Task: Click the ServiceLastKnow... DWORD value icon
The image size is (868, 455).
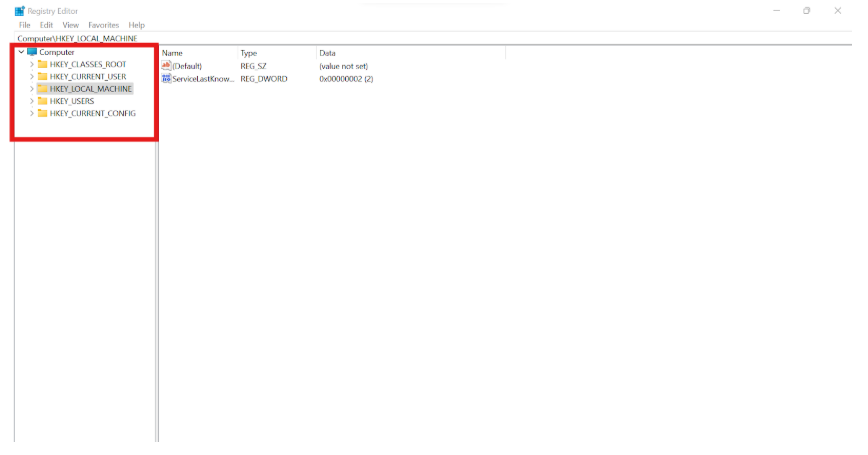Action: pyautogui.click(x=166, y=79)
